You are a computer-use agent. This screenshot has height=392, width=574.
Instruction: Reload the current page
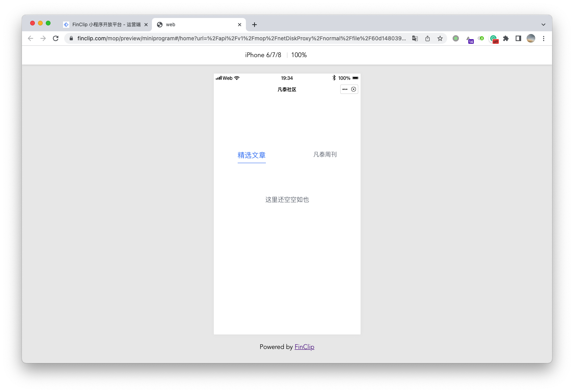56,38
